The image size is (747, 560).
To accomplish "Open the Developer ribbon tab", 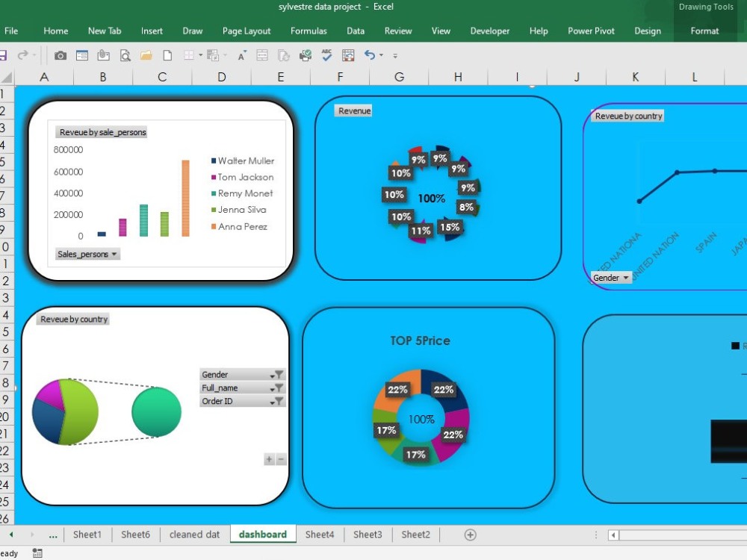I will click(490, 31).
